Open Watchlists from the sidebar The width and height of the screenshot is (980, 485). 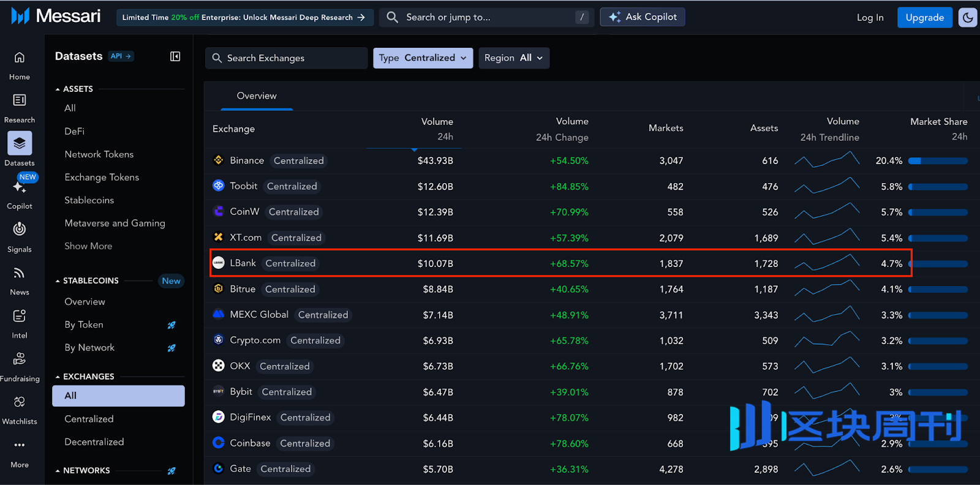20,402
